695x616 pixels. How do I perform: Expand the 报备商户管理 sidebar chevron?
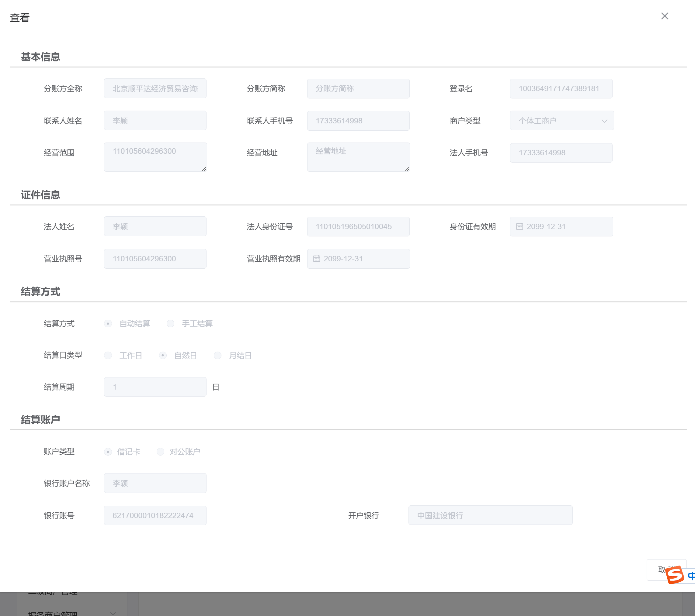113,613
